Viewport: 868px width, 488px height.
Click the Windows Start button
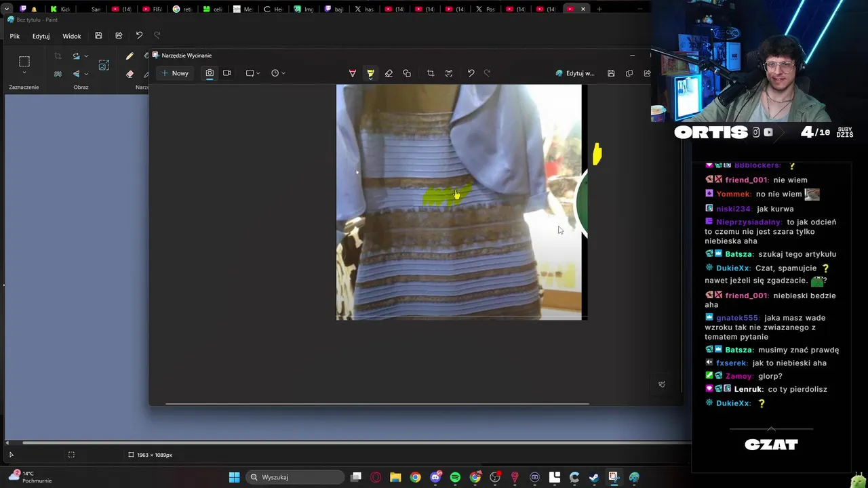(x=234, y=477)
